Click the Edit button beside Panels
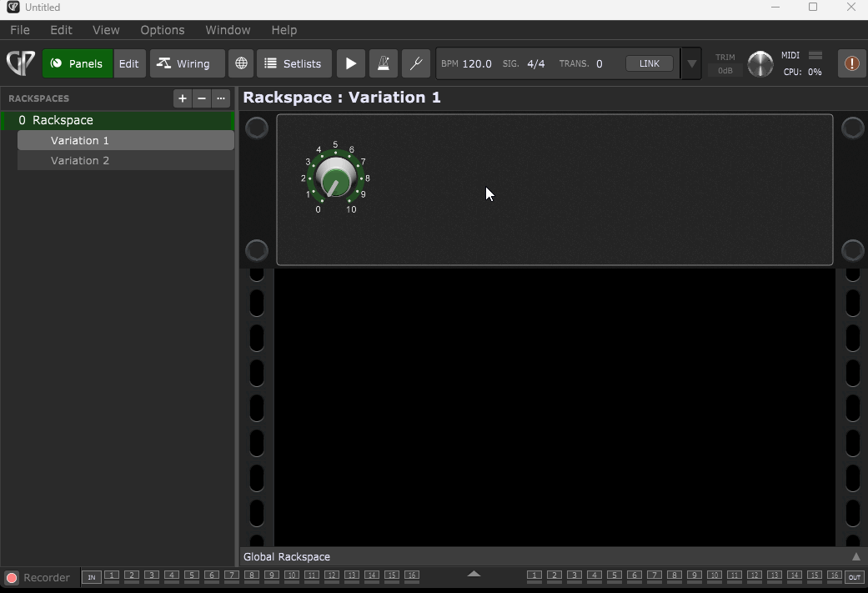This screenshot has width=868, height=593. coord(128,63)
